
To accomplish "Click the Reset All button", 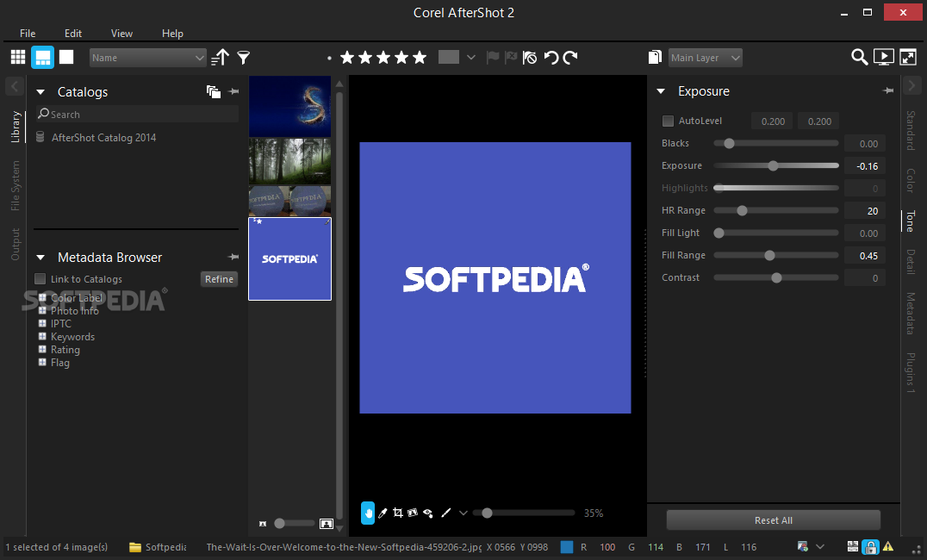I will 774,520.
